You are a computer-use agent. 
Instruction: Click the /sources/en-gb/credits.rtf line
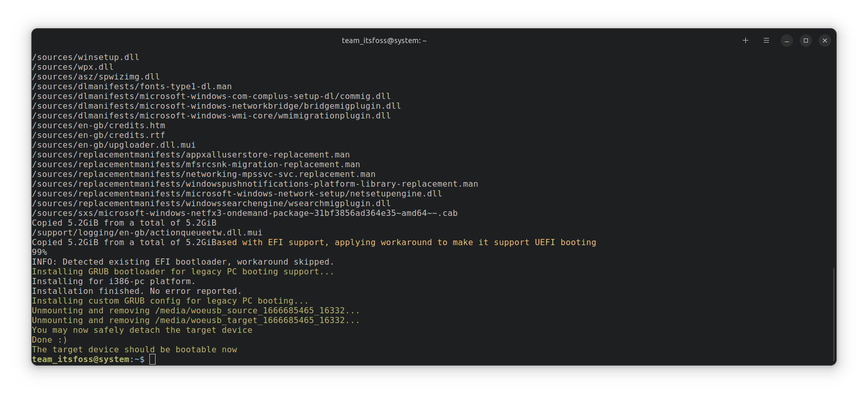99,135
